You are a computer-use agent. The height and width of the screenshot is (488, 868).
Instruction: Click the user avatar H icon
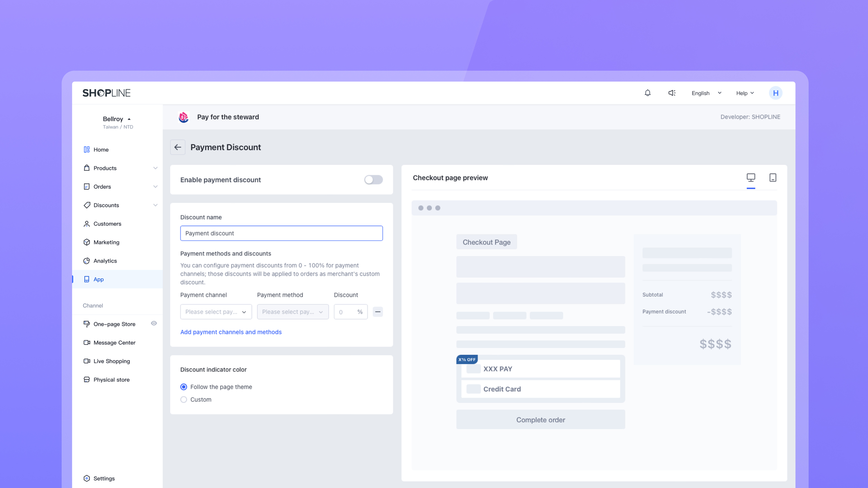[x=775, y=93]
